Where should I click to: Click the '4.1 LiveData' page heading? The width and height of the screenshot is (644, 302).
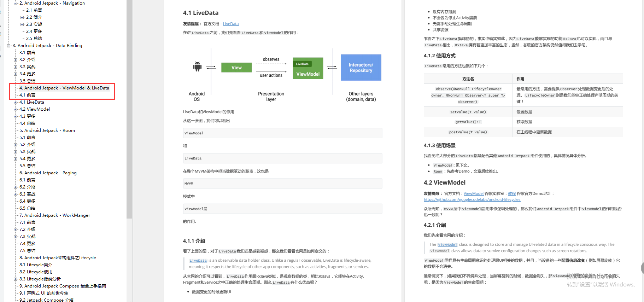(201, 13)
